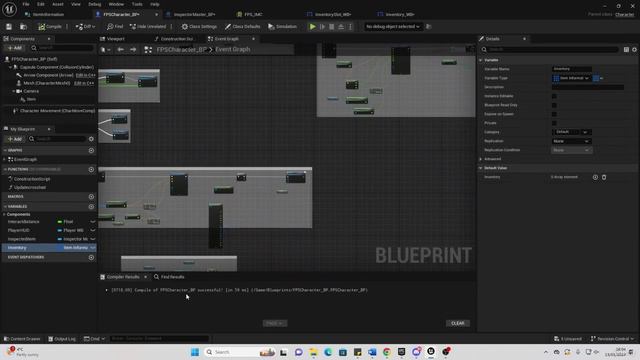Open the Debug menu
This screenshot has width=640, height=360.
click(95, 4)
